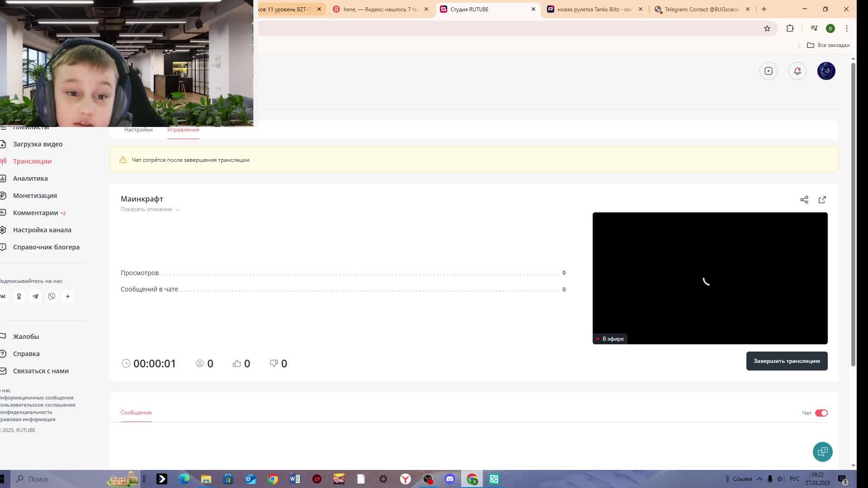The height and width of the screenshot is (488, 868).
Task: Click the share icon next to the stream title
Action: pyautogui.click(x=804, y=200)
